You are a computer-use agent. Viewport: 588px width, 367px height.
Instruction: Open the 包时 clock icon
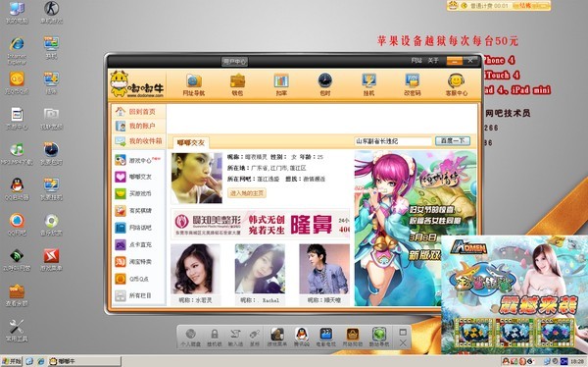(325, 84)
